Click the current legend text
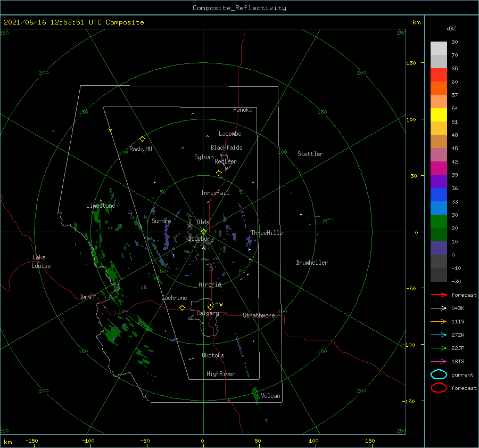The height and width of the screenshot is (448, 479). tap(463, 375)
